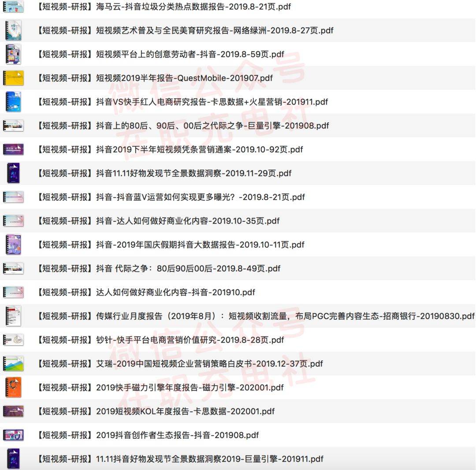This screenshot has height=470, width=476.
Task: Click the icon beside 抖音蓝V运营如何实现更多曝光 PDF
Action: 13,197
